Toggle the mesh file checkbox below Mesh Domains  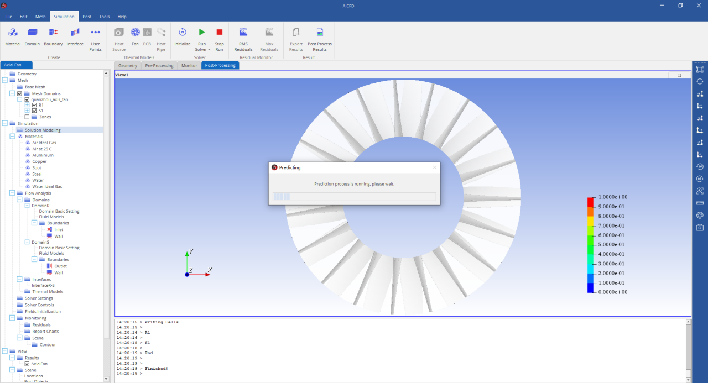[x=27, y=100]
